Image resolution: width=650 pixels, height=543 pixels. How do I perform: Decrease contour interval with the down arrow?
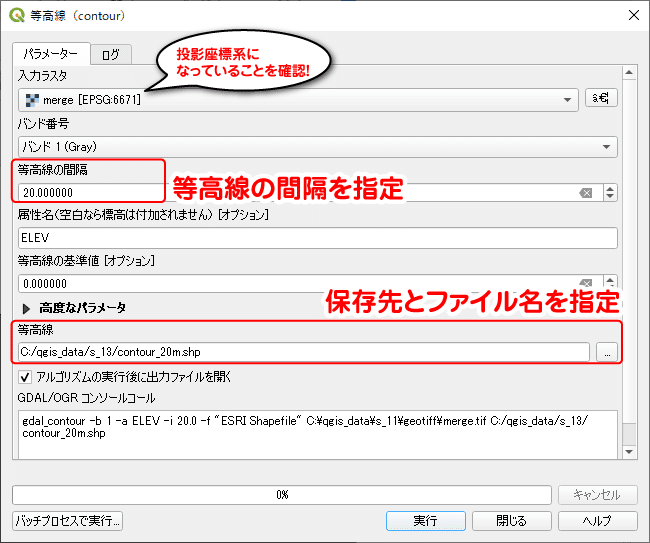click(x=610, y=197)
